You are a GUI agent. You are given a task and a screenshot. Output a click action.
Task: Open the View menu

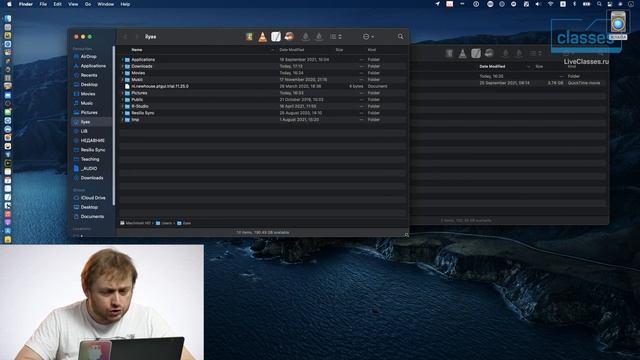[73, 4]
